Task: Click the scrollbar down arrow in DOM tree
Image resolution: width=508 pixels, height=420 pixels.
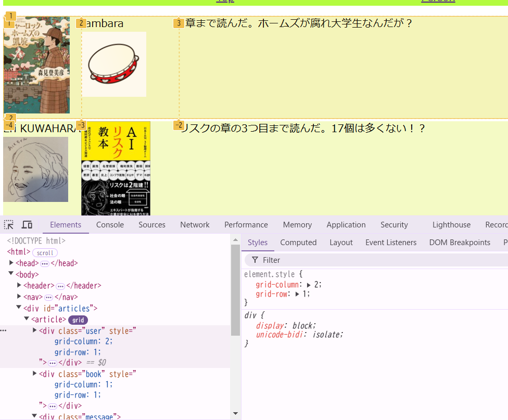Action: [236, 413]
